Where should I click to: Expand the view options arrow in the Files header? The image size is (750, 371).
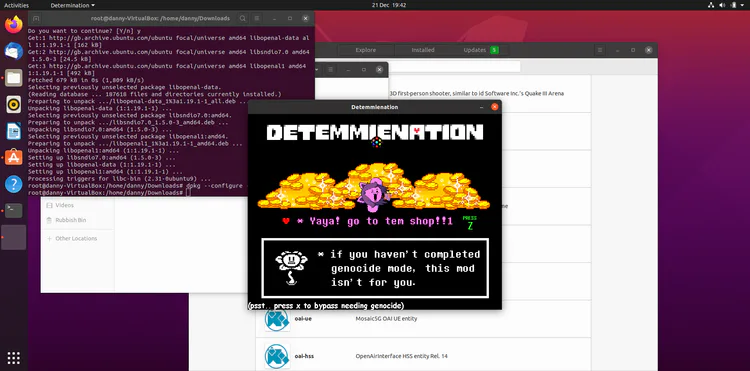coord(317,69)
